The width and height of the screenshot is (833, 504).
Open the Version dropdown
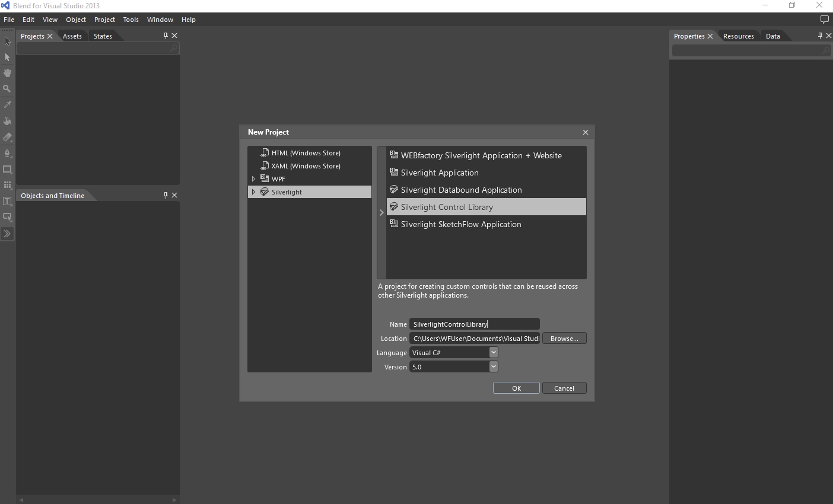[493, 366]
